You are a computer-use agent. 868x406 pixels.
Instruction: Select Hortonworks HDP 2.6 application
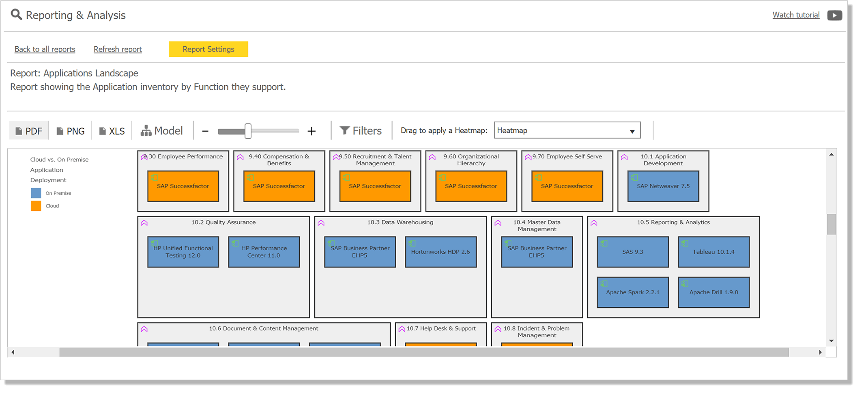pyautogui.click(x=440, y=252)
